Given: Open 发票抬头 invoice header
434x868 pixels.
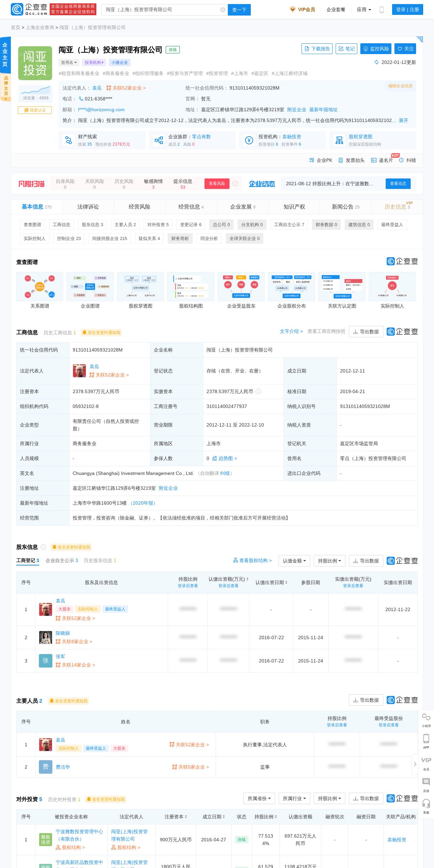Looking at the screenshot, I should pos(352,160).
